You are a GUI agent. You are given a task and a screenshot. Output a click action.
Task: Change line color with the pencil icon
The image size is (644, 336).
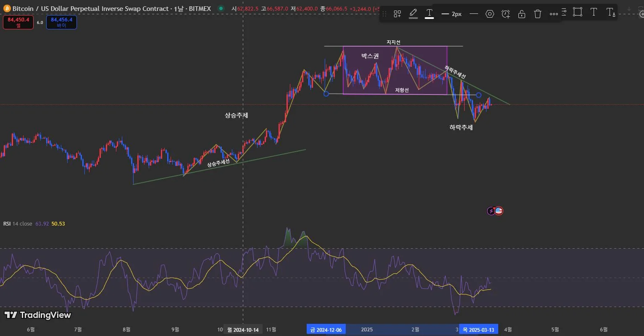click(x=413, y=14)
